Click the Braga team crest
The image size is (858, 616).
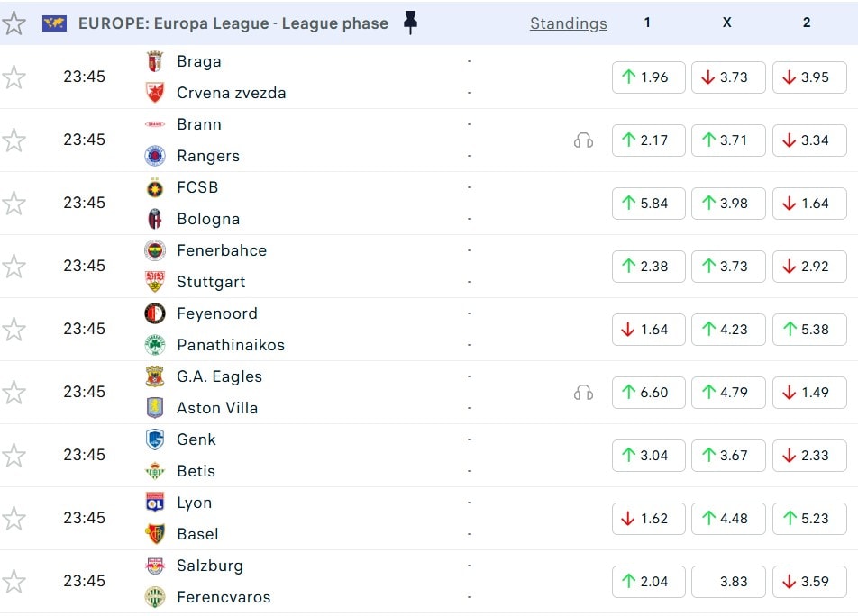pyautogui.click(x=155, y=62)
